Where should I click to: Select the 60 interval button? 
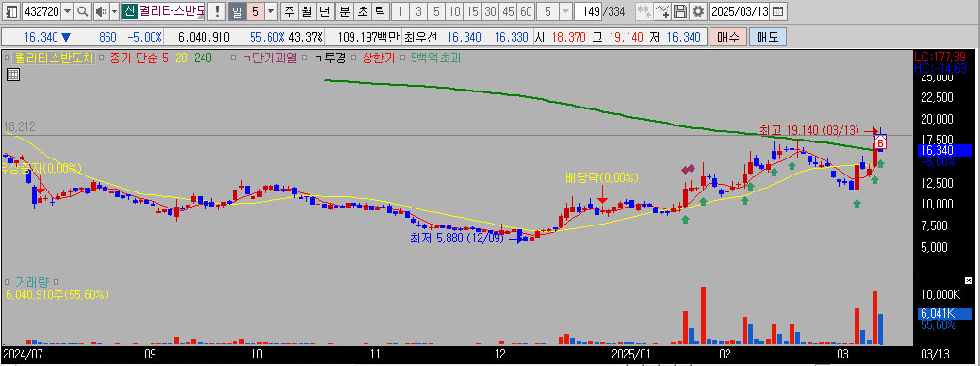tap(526, 10)
